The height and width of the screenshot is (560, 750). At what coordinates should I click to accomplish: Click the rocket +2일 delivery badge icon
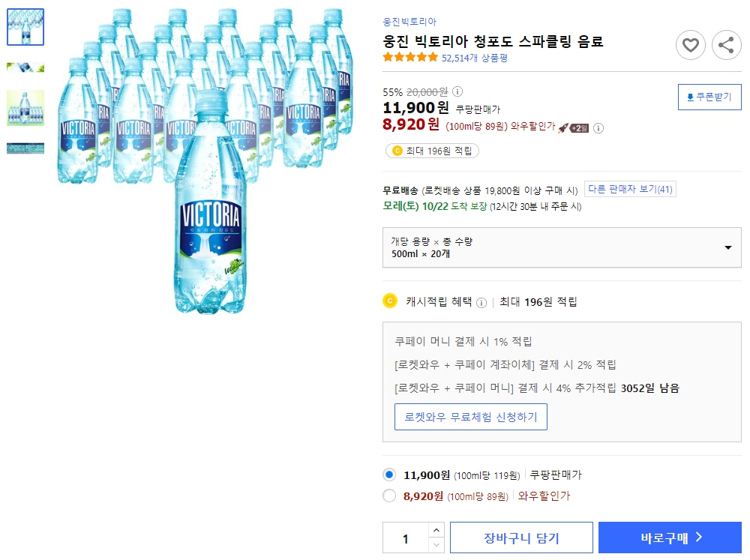[x=570, y=128]
